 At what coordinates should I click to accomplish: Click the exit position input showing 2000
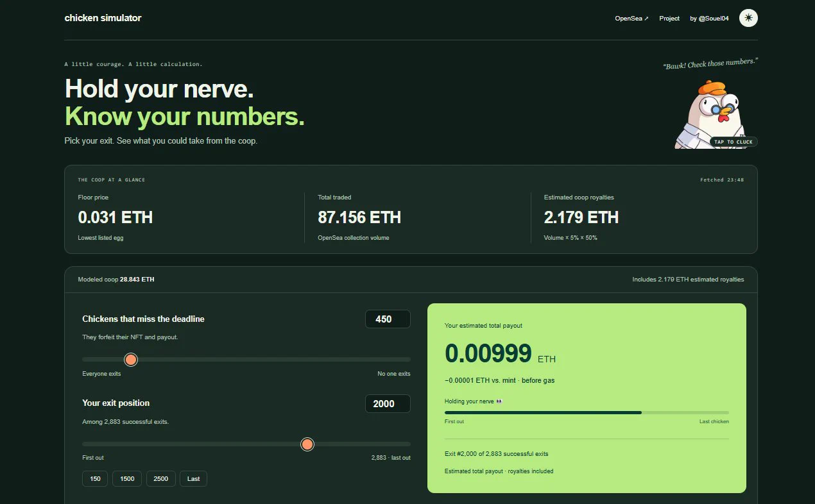tap(388, 404)
